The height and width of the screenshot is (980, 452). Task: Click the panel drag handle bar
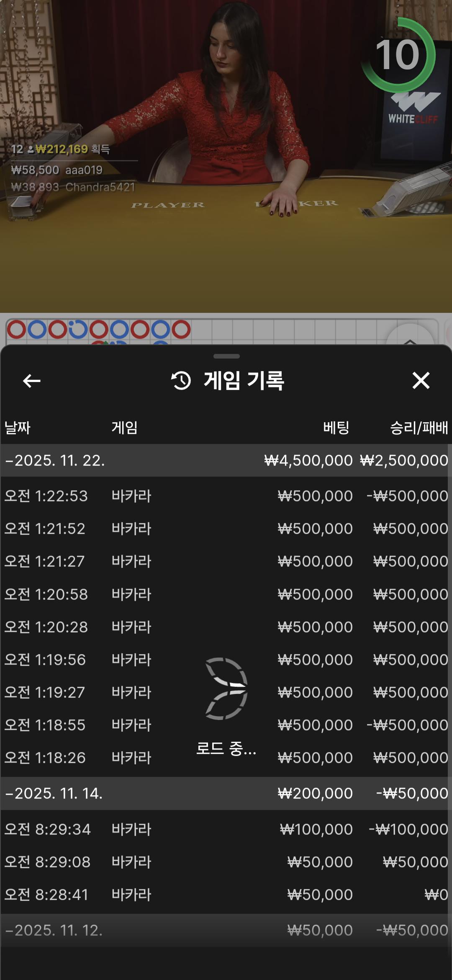click(226, 356)
